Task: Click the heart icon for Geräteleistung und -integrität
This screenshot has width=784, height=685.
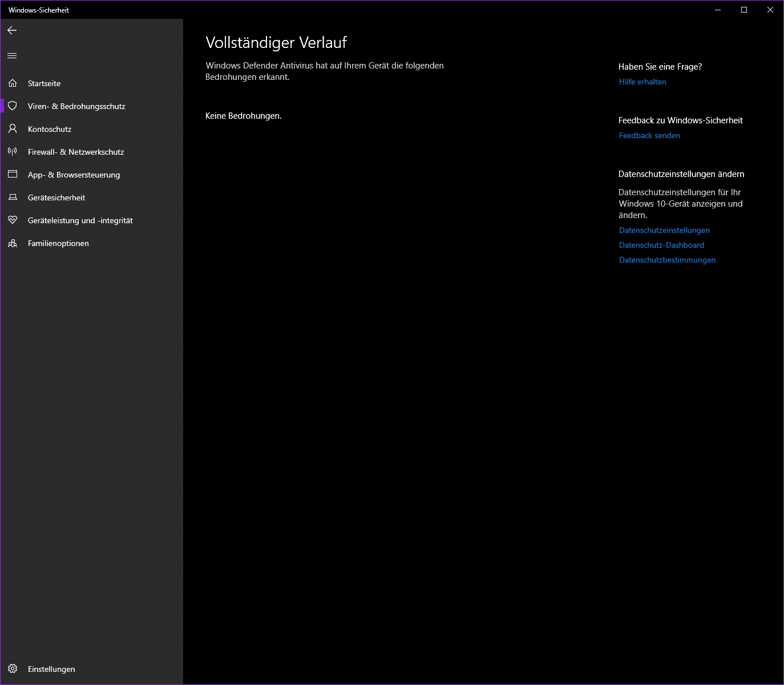Action: point(13,220)
